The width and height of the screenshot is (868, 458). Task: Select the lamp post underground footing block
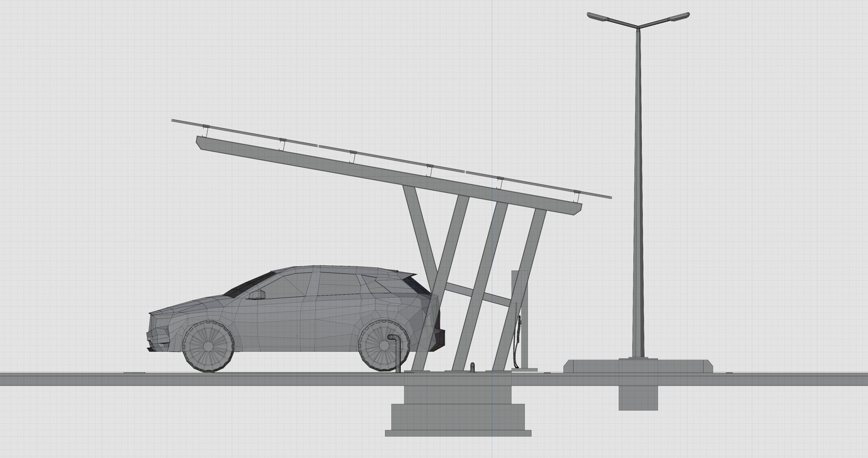click(638, 398)
